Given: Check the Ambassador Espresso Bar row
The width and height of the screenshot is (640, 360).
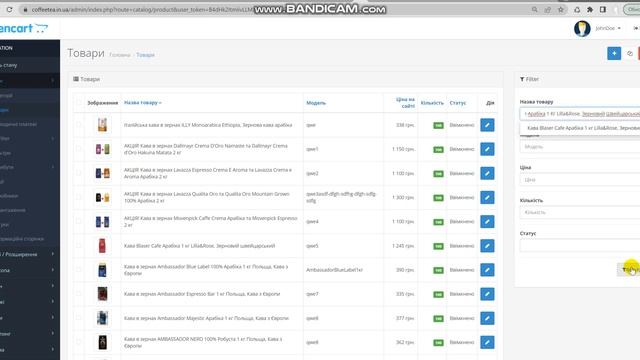Looking at the screenshot, I should click(79, 294).
